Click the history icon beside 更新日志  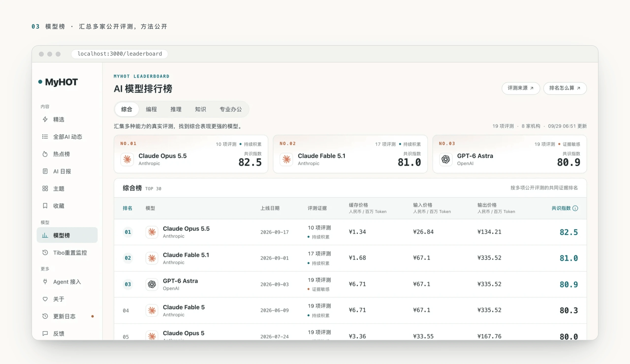(45, 316)
